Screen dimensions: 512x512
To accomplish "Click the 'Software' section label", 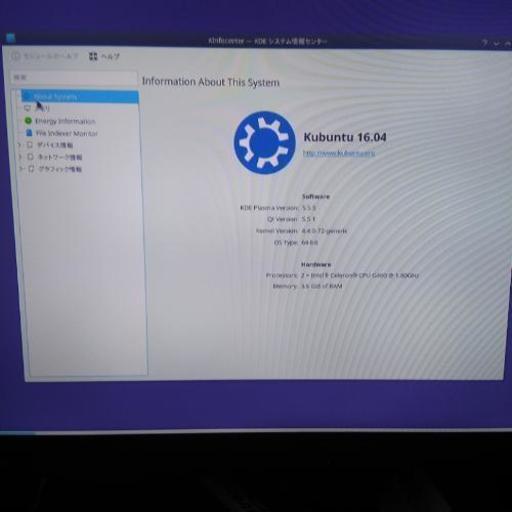I will tap(316, 197).
